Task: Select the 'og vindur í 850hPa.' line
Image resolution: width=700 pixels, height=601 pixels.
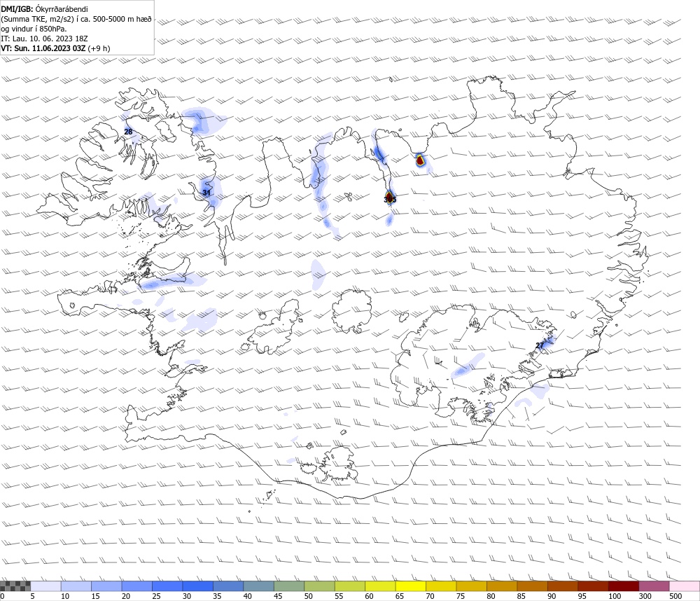Action: (34, 29)
